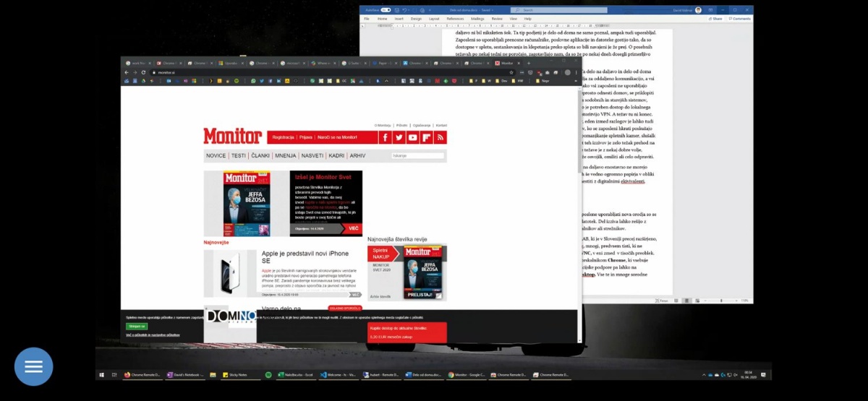Click the YouTube icon on the Monitor site
The width and height of the screenshot is (868, 401).
(413, 137)
